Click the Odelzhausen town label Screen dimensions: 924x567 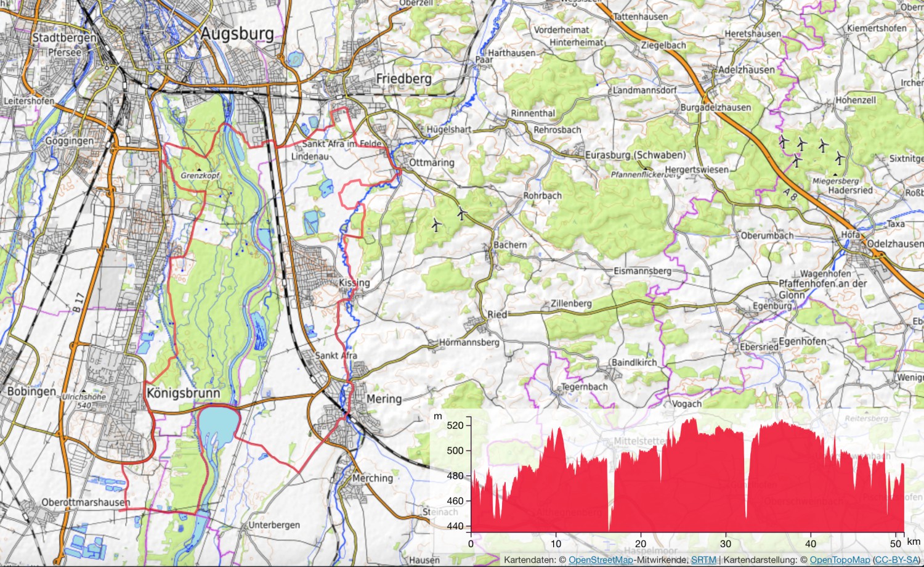(894, 243)
